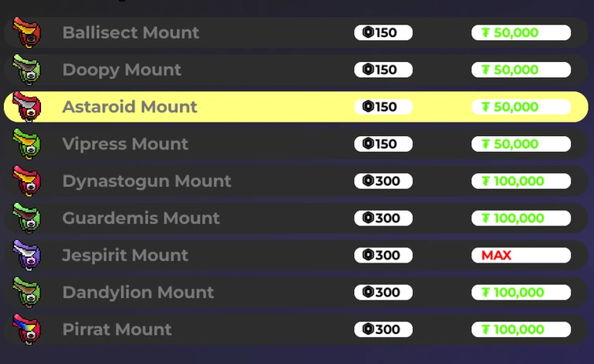Click the red MAX label for Jespirit

[x=521, y=255]
